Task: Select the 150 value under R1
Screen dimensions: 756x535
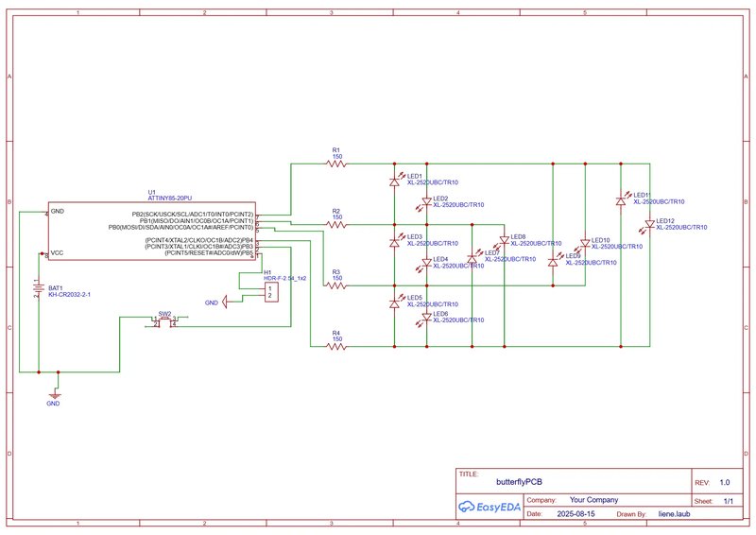Action: tap(337, 156)
